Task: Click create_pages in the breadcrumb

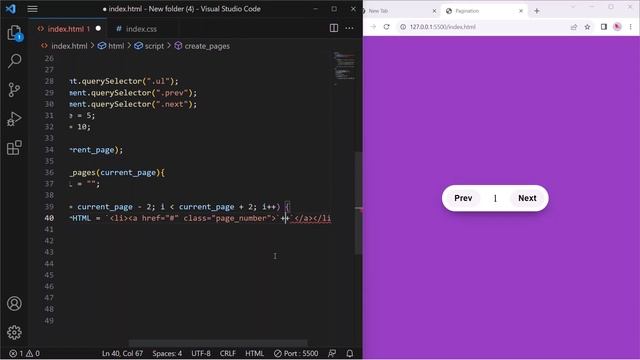Action: [x=207, y=46]
